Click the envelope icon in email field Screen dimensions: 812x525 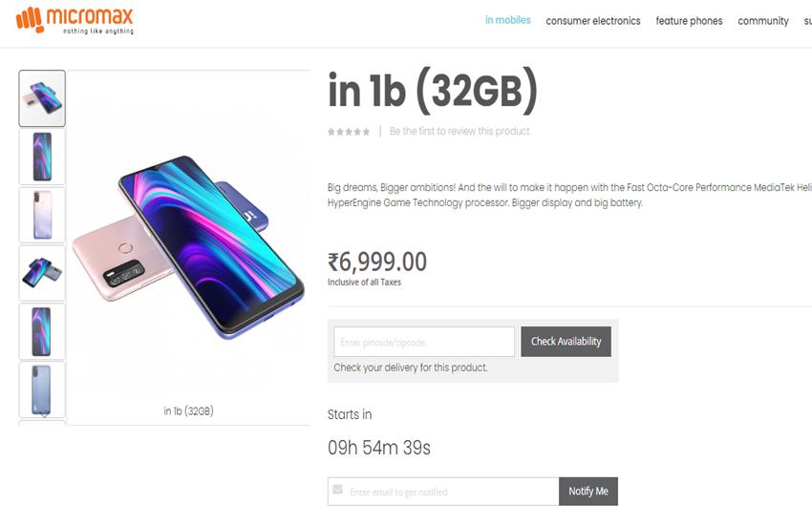tap(336, 490)
